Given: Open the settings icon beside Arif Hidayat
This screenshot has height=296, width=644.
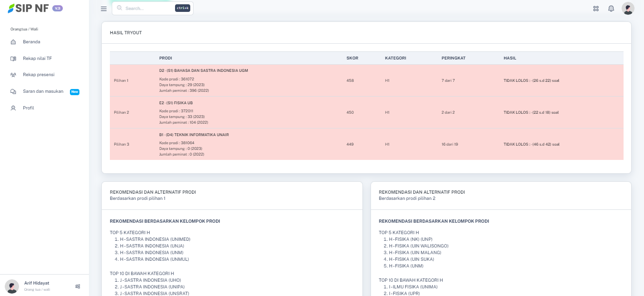Looking at the screenshot, I should pyautogui.click(x=78, y=286).
